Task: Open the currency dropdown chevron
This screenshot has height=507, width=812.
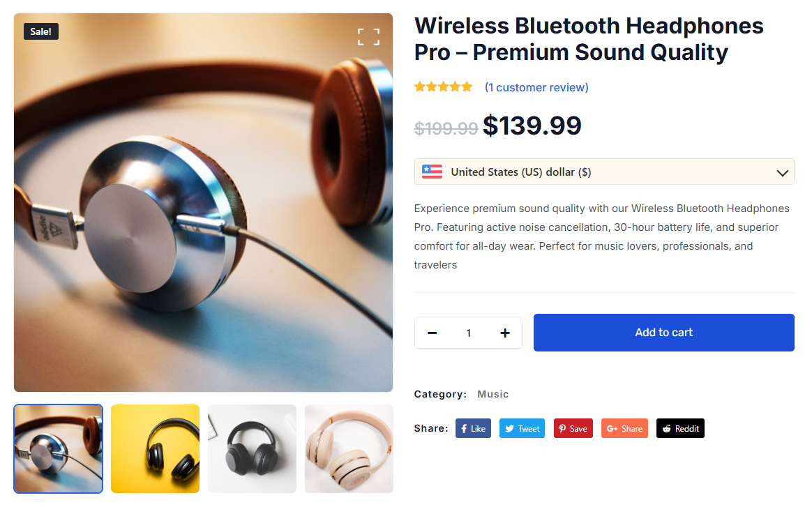Action: (782, 172)
